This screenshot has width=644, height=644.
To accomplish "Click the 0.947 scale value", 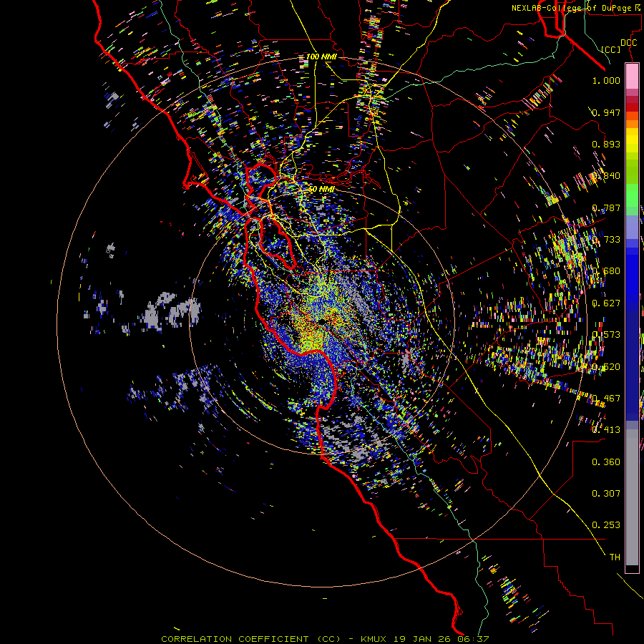I will point(606,112).
